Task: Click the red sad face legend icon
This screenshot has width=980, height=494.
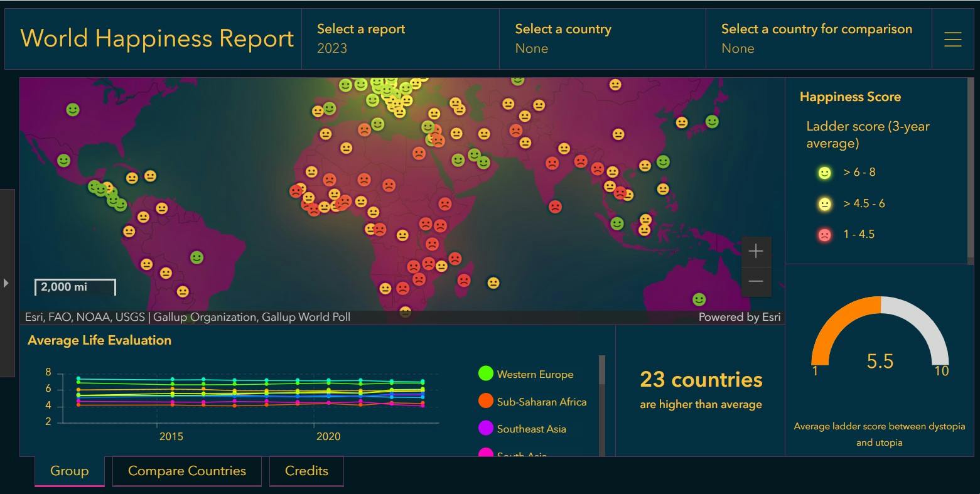Action: pos(824,235)
